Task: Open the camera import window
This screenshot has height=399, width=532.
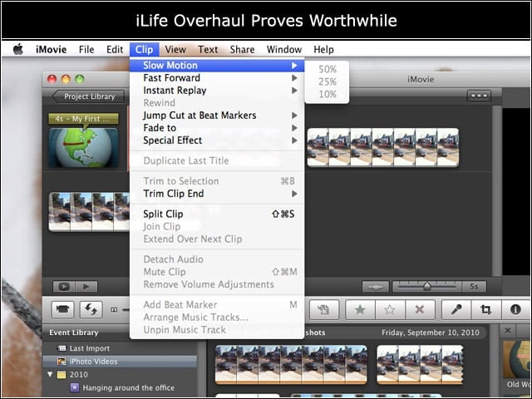Action: [x=63, y=309]
